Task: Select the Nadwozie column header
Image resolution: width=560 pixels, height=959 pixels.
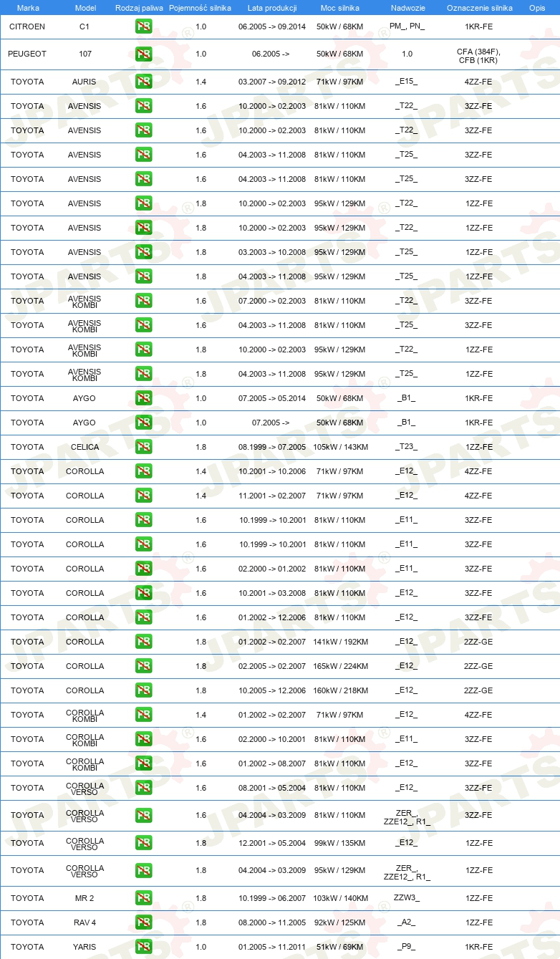Action: pyautogui.click(x=407, y=8)
